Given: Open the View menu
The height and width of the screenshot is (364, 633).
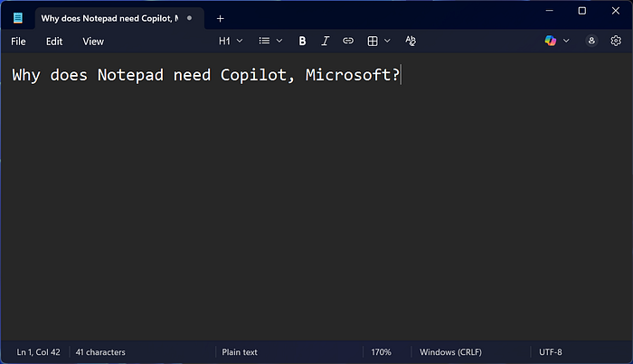Looking at the screenshot, I should [x=93, y=41].
